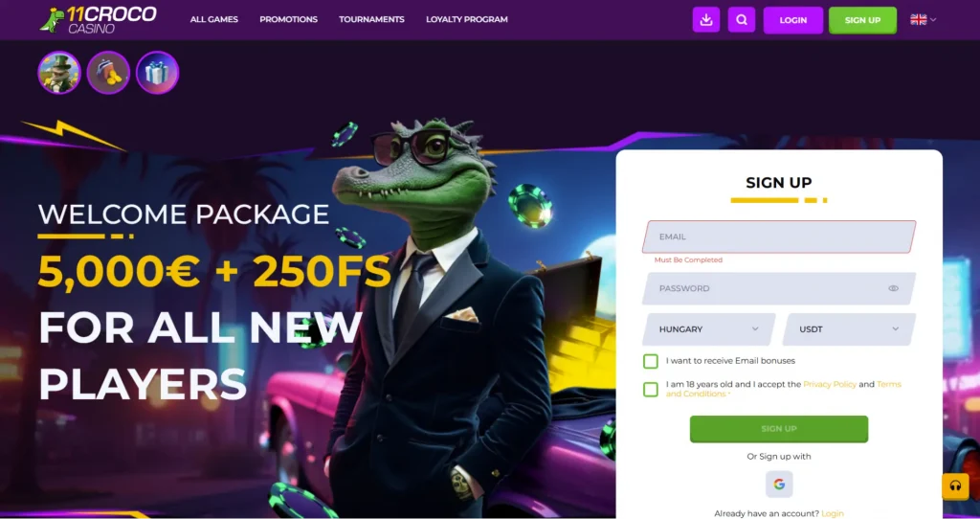Image resolution: width=980 pixels, height=519 pixels.
Task: Expand the USDT currency dropdown
Action: [849, 328]
